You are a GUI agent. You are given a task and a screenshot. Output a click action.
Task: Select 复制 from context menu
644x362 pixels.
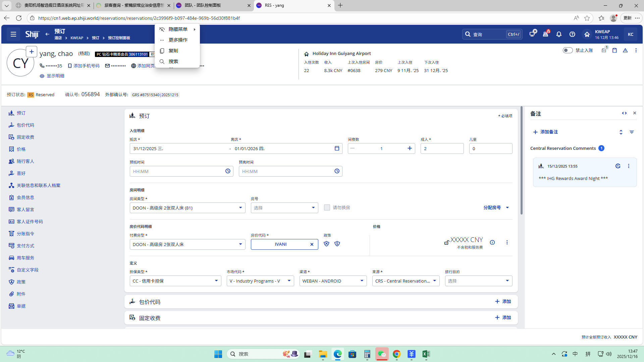[173, 51]
